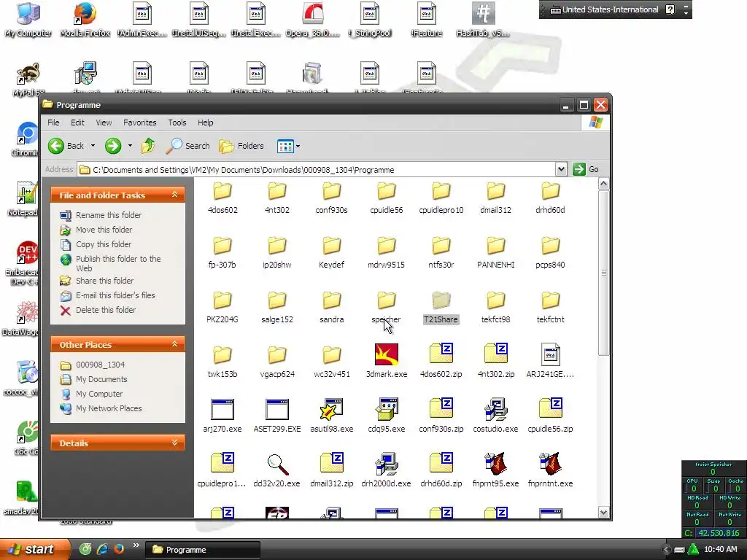Select fnprntnt.exe icon

coord(550,464)
